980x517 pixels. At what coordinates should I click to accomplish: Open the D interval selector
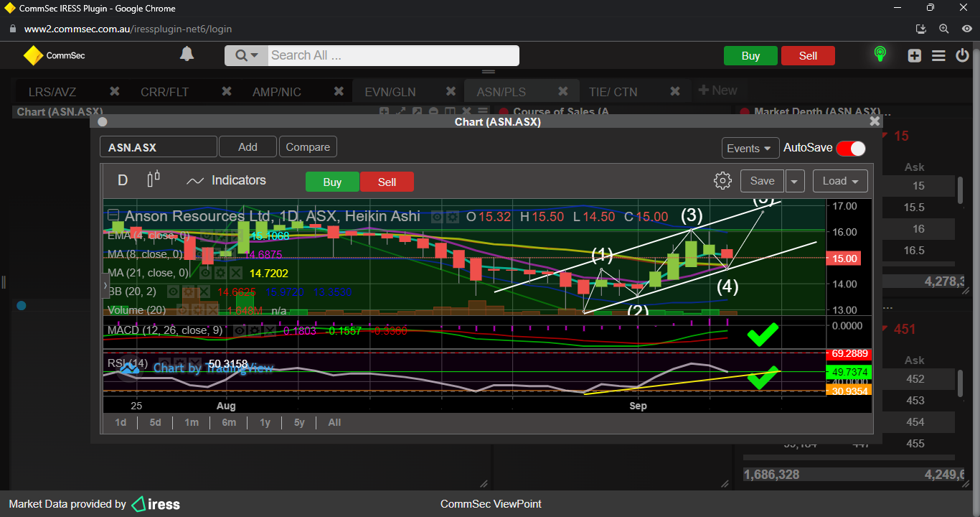point(123,180)
